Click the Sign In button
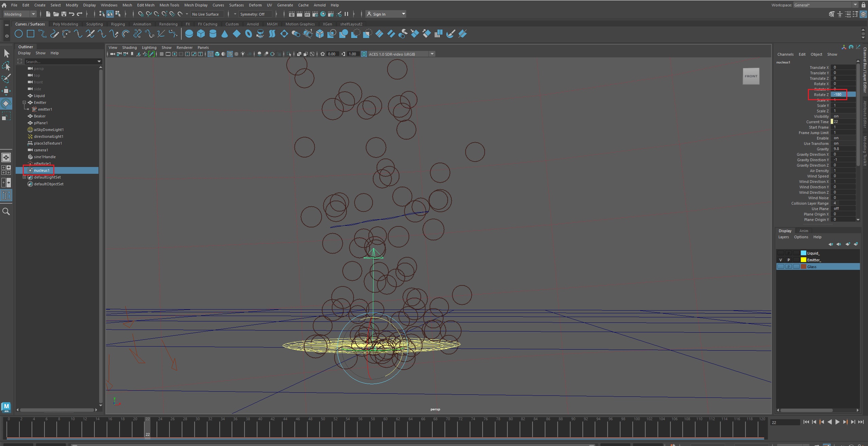 click(379, 14)
